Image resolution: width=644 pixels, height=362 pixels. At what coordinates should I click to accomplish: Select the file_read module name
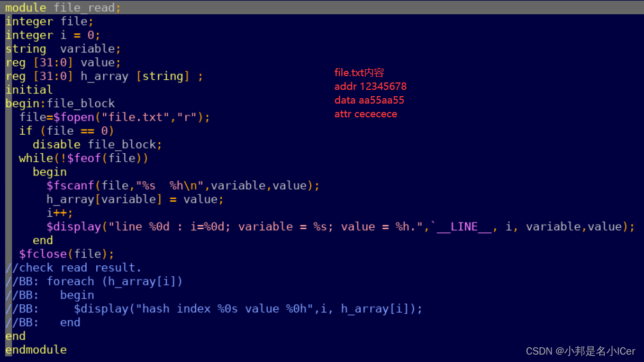(x=84, y=7)
